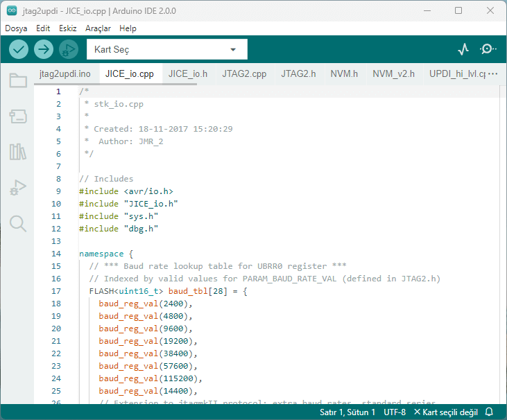Image resolution: width=507 pixels, height=420 pixels.
Task: Click the Verify sketch checkmark button
Action: 19,49
